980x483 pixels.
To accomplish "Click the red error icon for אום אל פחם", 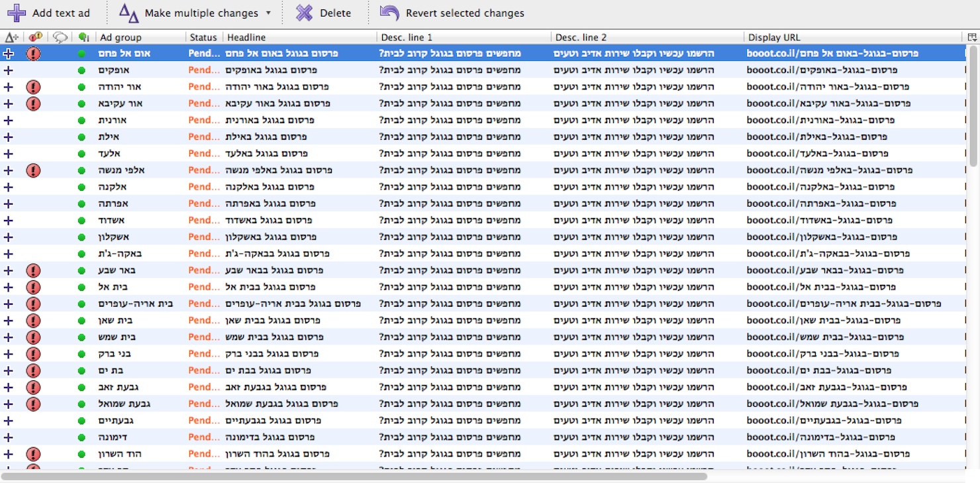I will [33, 54].
